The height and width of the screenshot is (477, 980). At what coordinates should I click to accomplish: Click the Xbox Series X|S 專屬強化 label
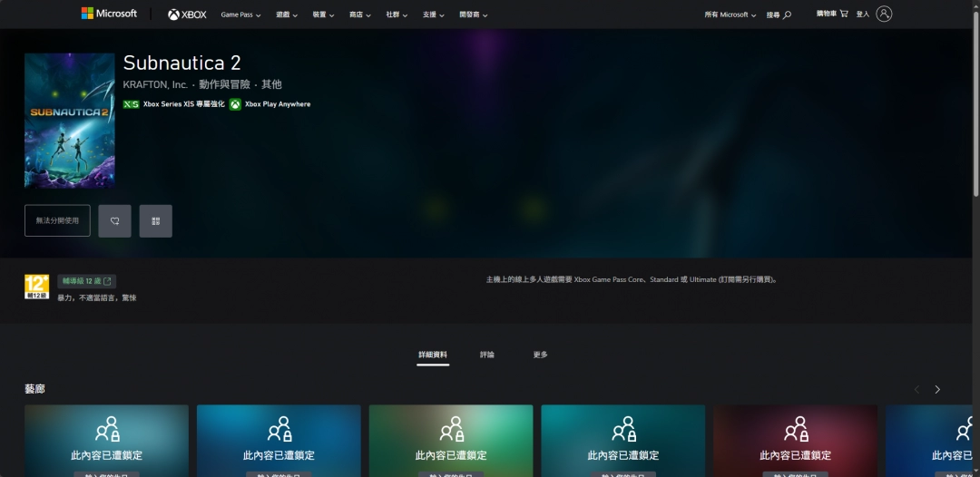183,104
